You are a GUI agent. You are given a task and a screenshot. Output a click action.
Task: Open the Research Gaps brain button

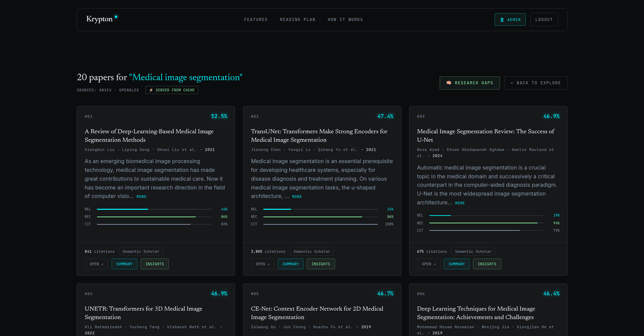(x=470, y=83)
